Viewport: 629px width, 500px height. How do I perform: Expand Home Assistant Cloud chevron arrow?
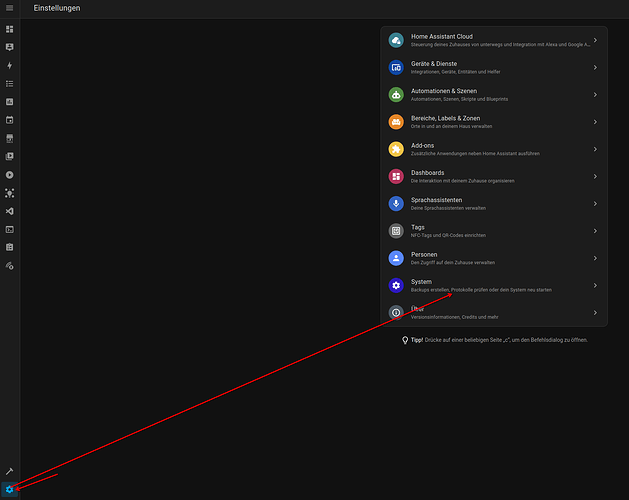[x=595, y=40]
